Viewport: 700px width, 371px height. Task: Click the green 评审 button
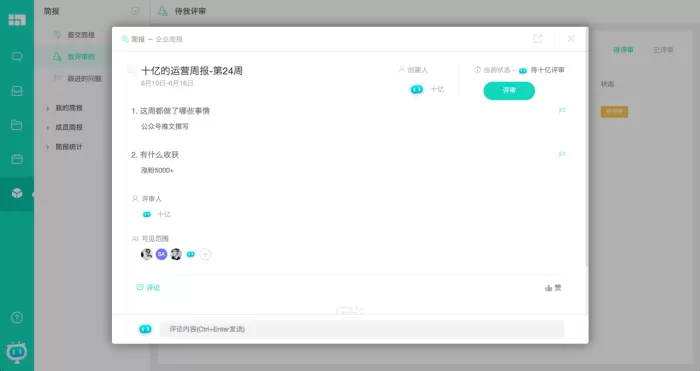pos(509,91)
